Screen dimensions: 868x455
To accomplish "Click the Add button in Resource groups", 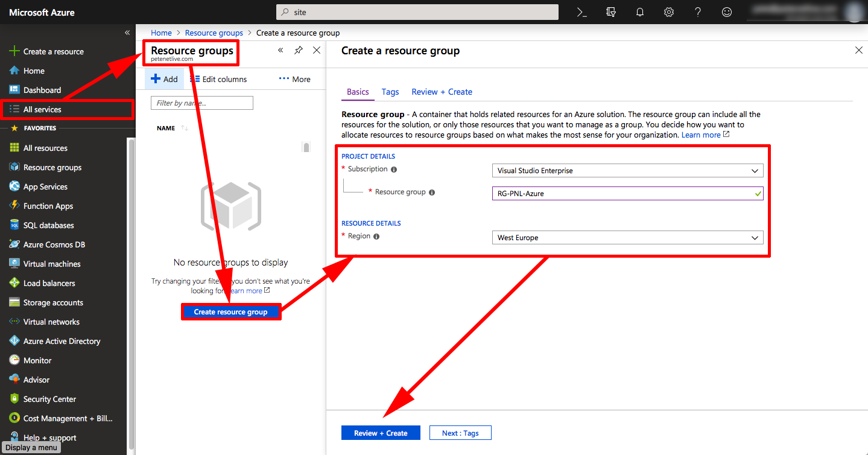I will (164, 79).
